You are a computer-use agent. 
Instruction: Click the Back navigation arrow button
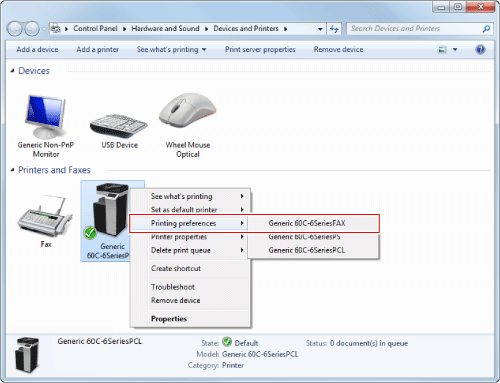[x=15, y=29]
